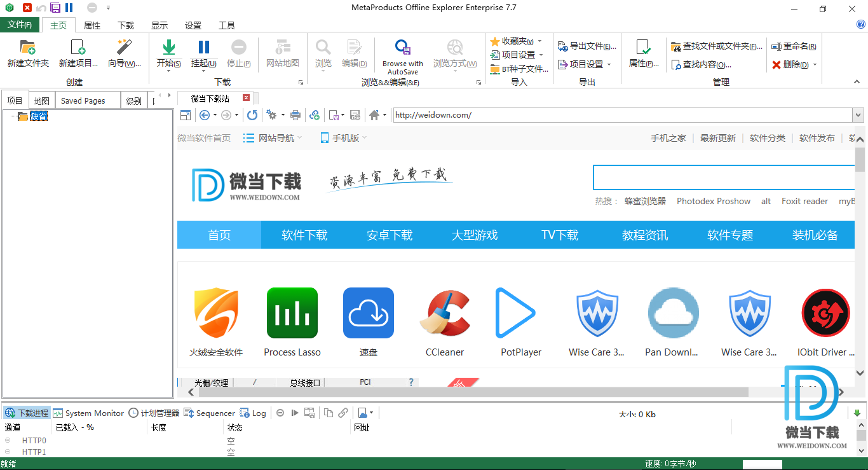Open the Log tab
The width and height of the screenshot is (868, 470).
click(x=253, y=413)
